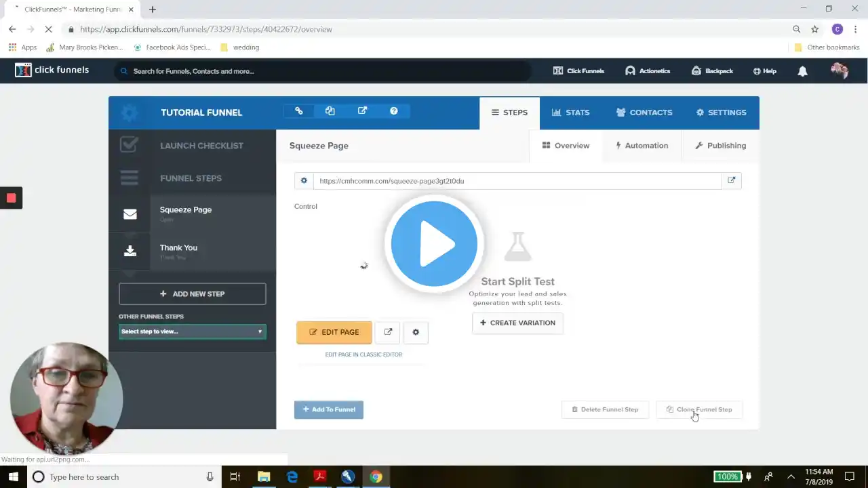The image size is (868, 488).
Task: Open Windows Task View
Action: (x=235, y=477)
